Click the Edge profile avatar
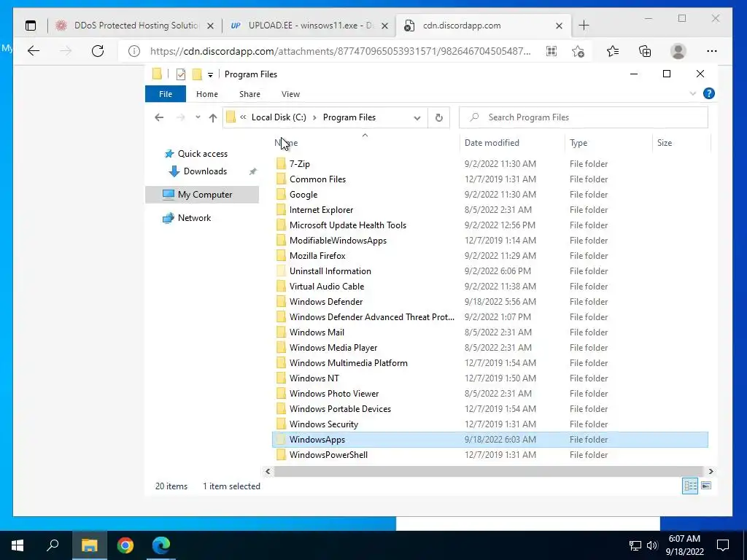The height and width of the screenshot is (560, 747). [678, 51]
